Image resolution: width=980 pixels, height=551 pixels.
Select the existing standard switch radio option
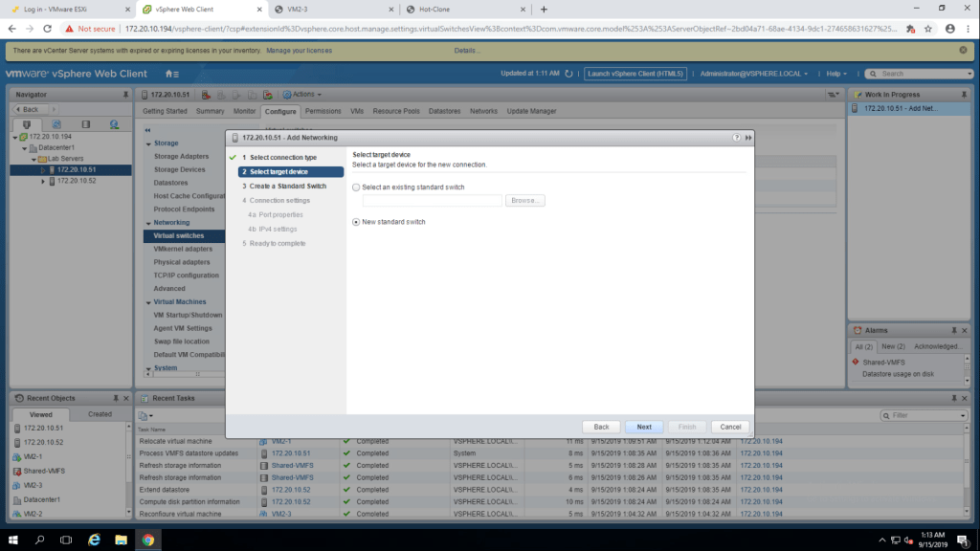pos(357,187)
